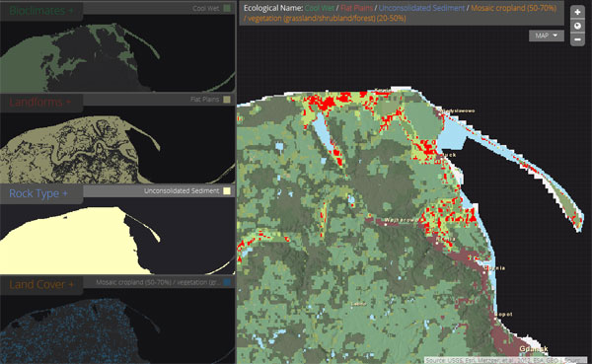Click the Cool Wet green swatch

pos(227,8)
